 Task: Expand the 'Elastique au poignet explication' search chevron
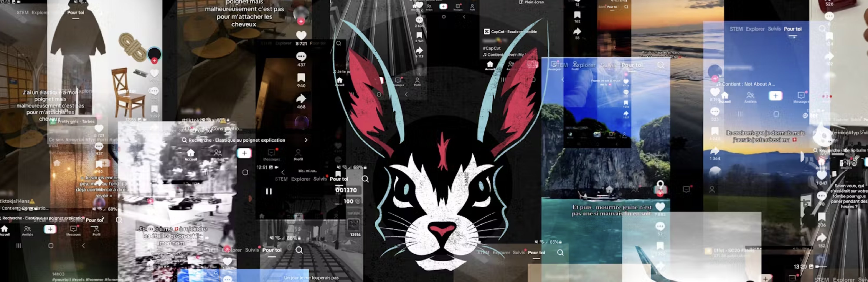tap(306, 140)
